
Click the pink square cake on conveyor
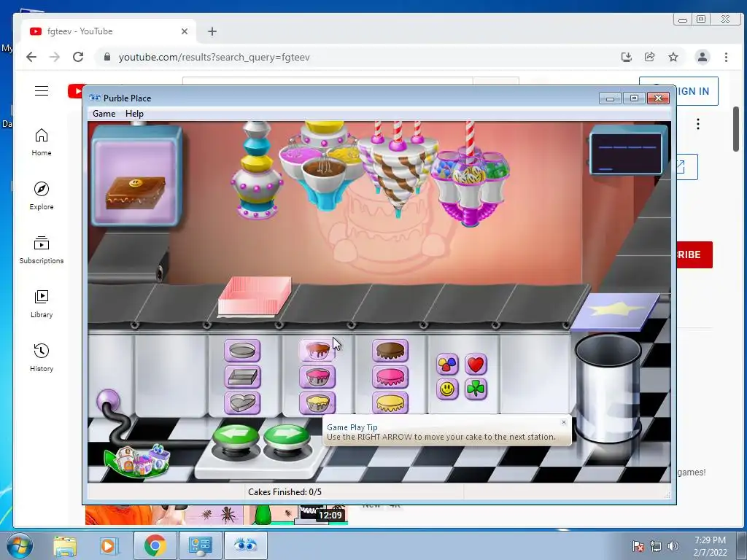tap(255, 296)
